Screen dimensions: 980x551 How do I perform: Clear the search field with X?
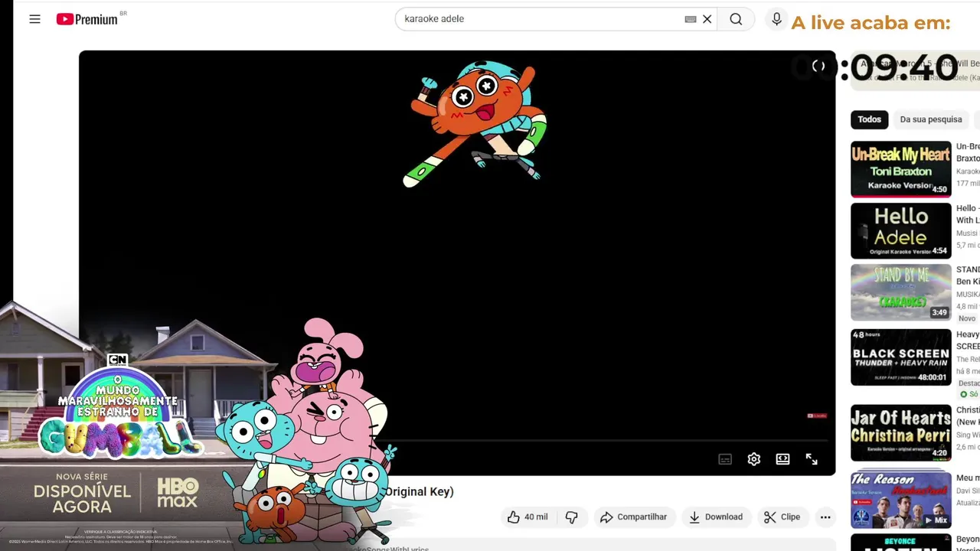(707, 19)
